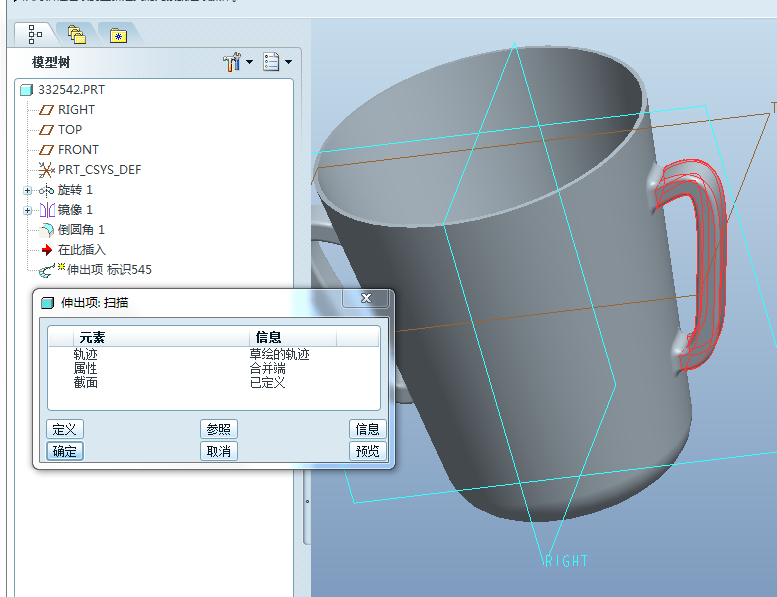This screenshot has width=777, height=597.
Task: Select the 332542.PRT root part icon
Action: tap(27, 90)
